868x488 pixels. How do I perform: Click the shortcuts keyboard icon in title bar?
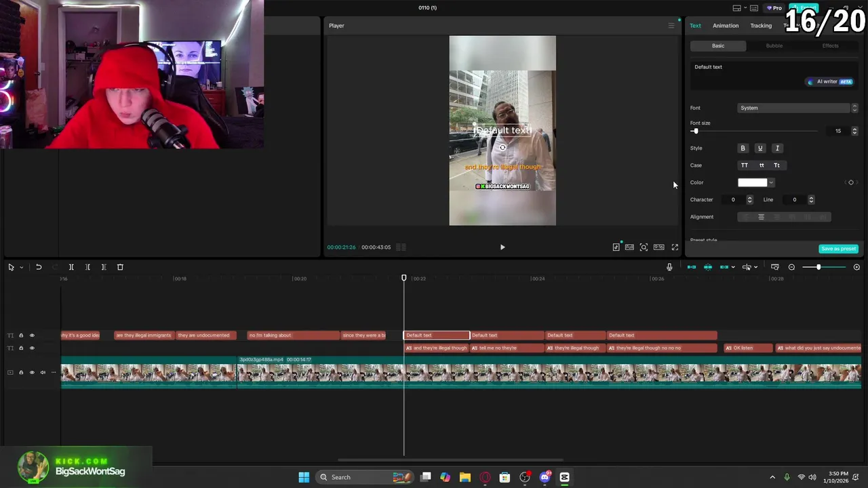click(754, 8)
